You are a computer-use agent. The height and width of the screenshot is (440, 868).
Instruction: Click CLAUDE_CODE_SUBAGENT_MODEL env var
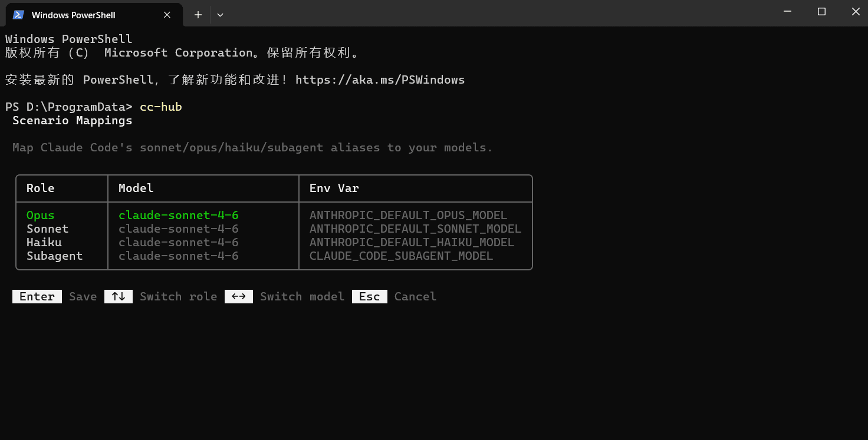tap(402, 256)
